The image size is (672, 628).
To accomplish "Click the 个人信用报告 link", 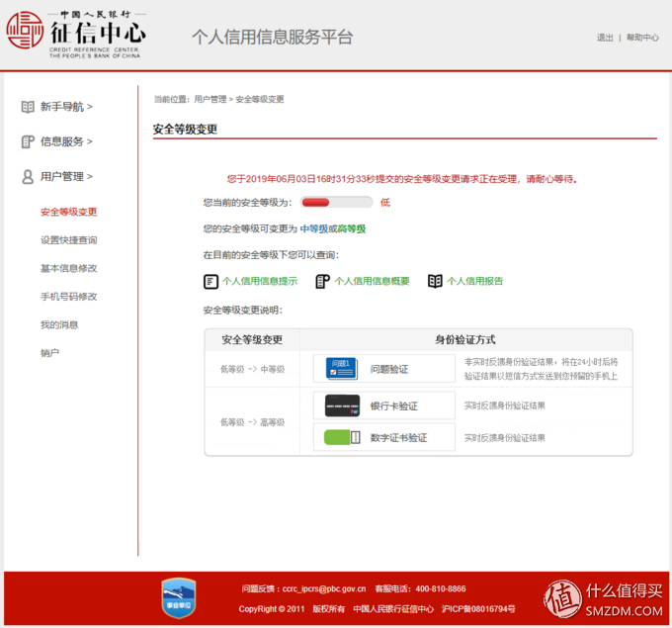I will tap(475, 282).
